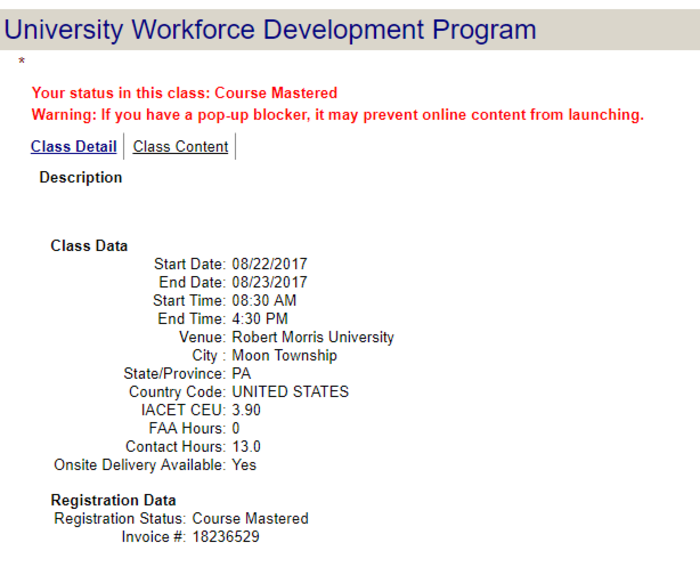Click the University Workforce Development Program title
This screenshot has height=575, width=700.
[270, 30]
